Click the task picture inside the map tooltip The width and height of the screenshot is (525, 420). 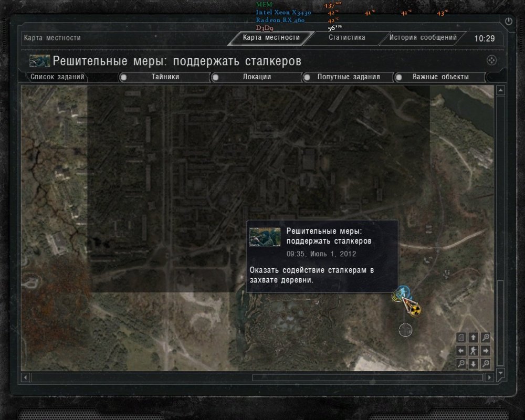point(265,237)
